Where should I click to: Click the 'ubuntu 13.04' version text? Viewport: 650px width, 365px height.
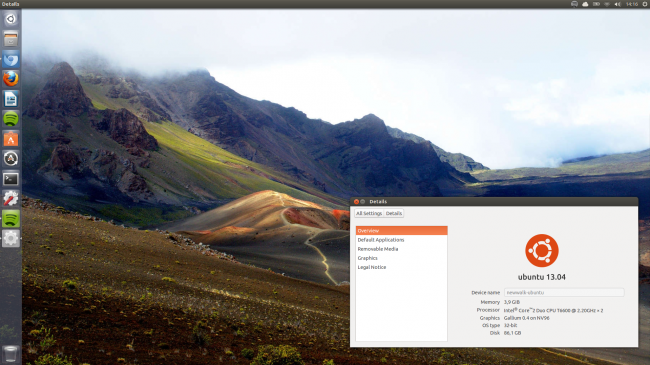[x=541, y=277]
